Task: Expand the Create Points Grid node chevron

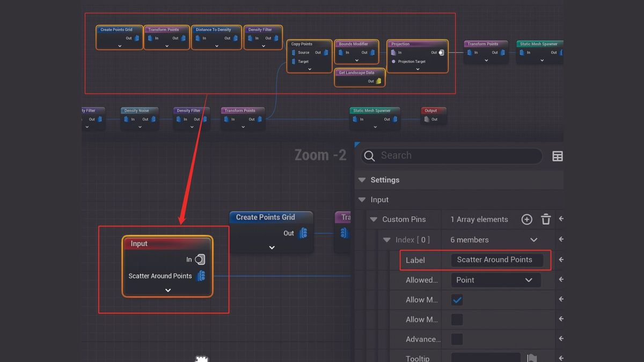Action: coord(271,248)
